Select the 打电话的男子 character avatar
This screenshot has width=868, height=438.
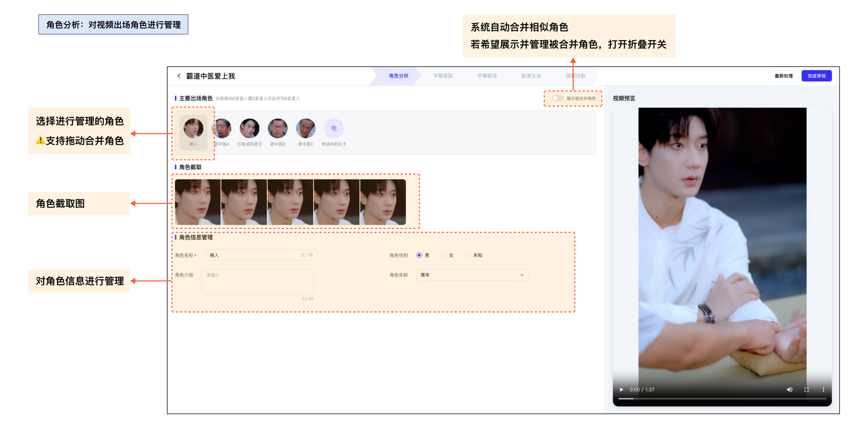250,128
